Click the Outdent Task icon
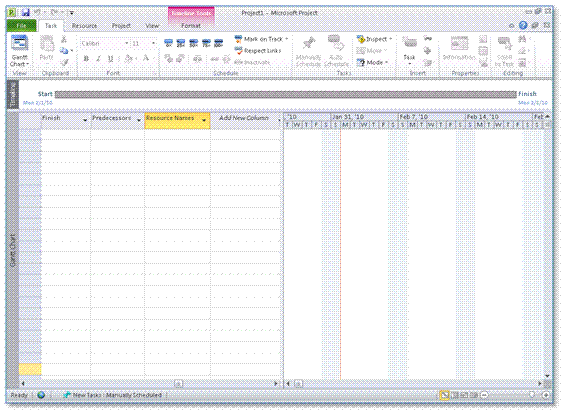The image size is (564, 414). [x=168, y=59]
